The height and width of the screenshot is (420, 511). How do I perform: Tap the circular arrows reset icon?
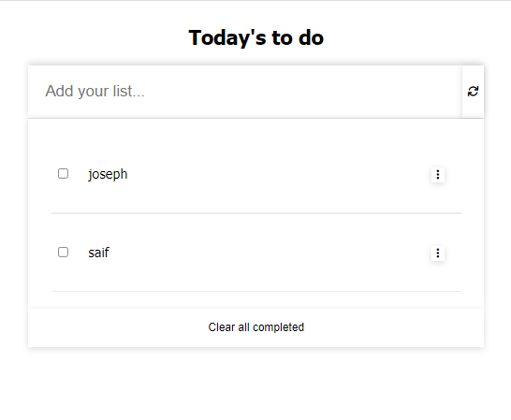click(473, 92)
